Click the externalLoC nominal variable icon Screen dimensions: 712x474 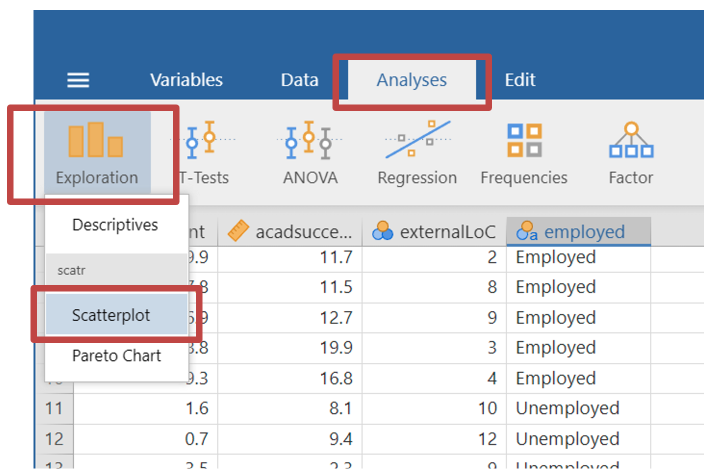pos(382,232)
